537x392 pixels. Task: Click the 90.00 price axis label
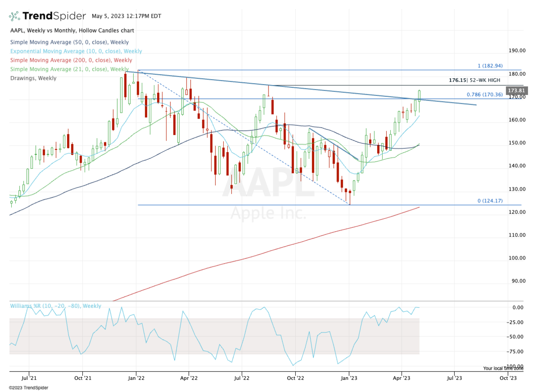click(518, 281)
